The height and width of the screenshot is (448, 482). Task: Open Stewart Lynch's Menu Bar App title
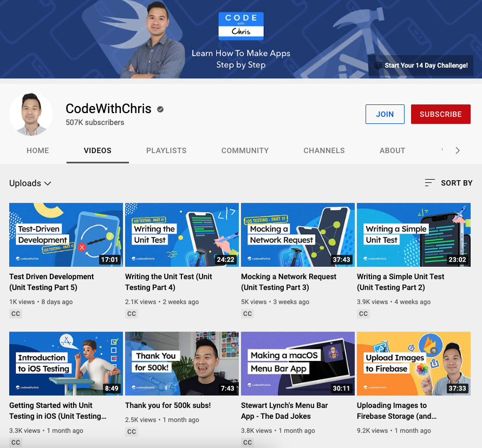click(284, 411)
